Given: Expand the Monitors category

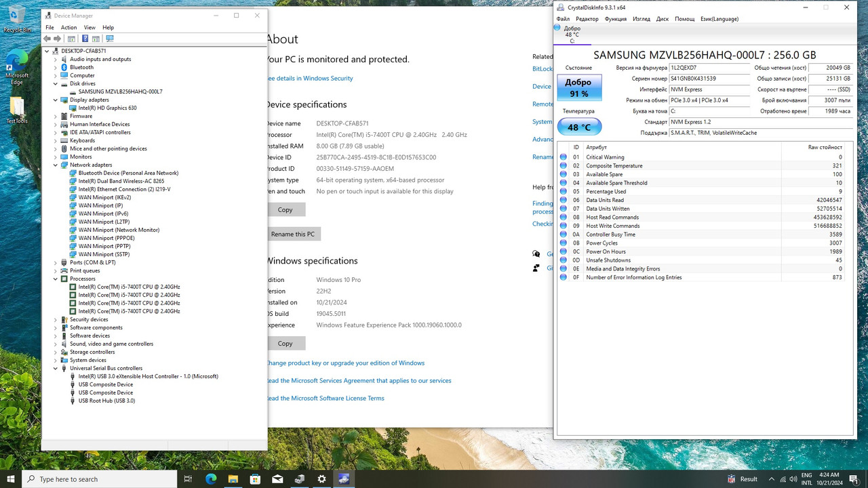Looking at the screenshot, I should click(x=56, y=157).
